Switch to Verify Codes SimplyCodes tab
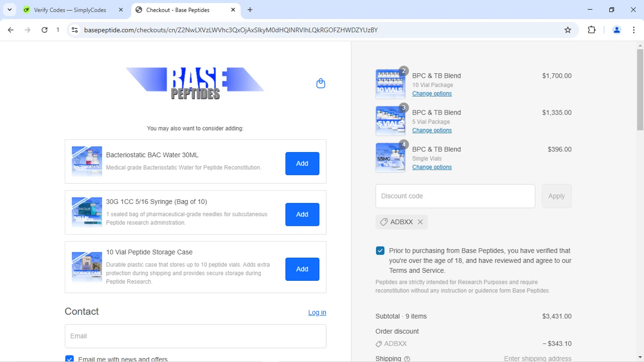The image size is (644, 362). coord(70,10)
